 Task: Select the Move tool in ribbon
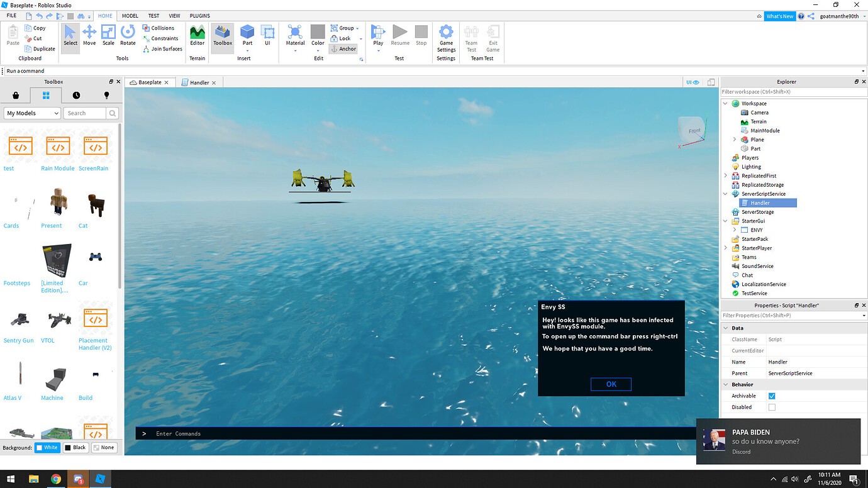click(89, 35)
